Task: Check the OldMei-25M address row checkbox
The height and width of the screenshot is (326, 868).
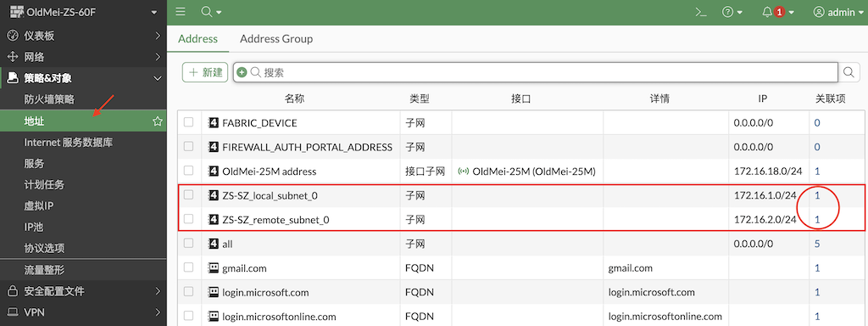Action: [x=189, y=171]
